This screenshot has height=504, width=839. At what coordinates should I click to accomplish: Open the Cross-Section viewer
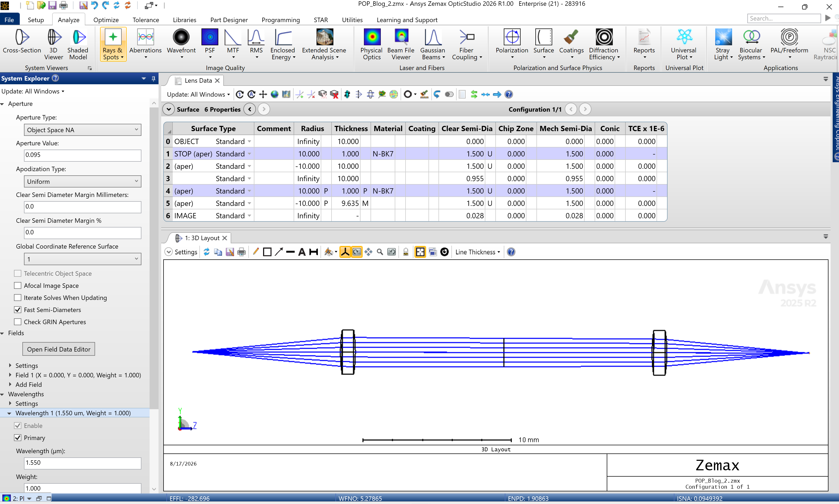pyautogui.click(x=22, y=41)
